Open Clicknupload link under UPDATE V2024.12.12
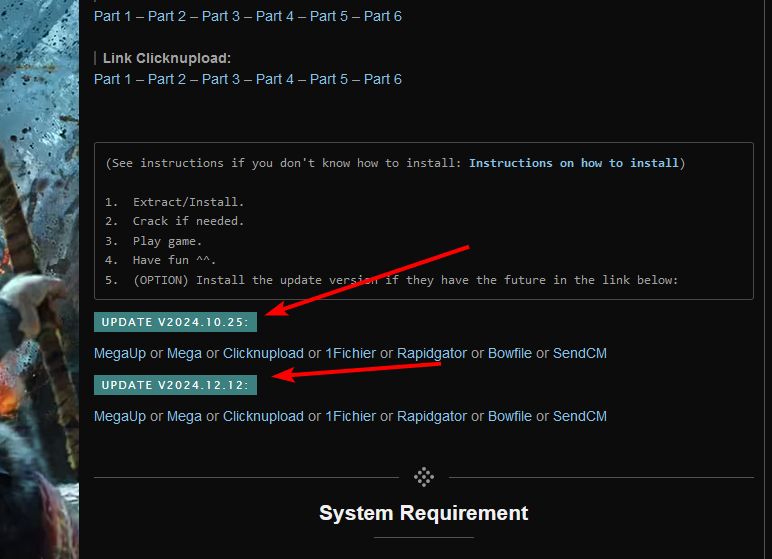 (x=263, y=417)
